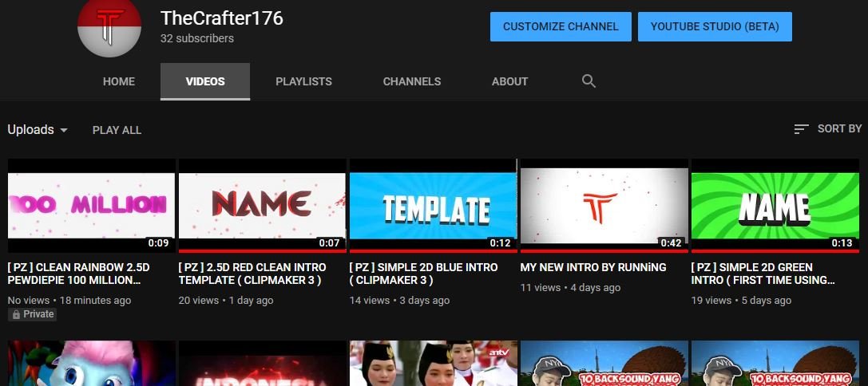Select the VIDEOS tab
The image size is (868, 386).
[x=205, y=81]
